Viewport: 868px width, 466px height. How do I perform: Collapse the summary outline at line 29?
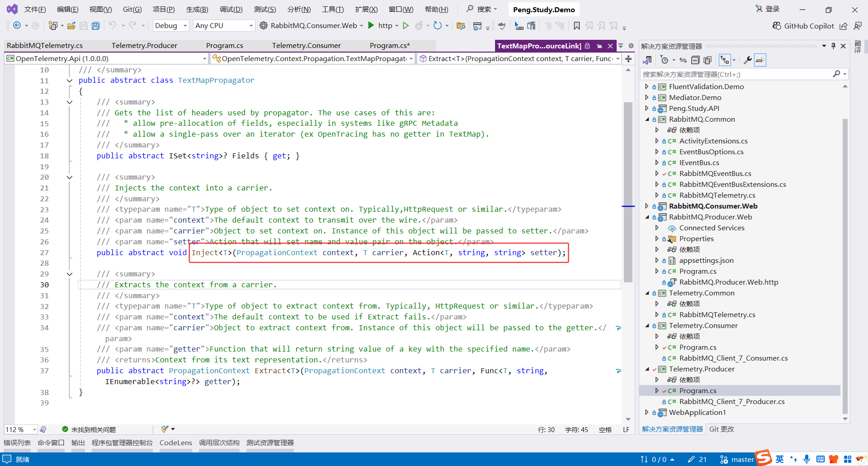click(x=69, y=274)
